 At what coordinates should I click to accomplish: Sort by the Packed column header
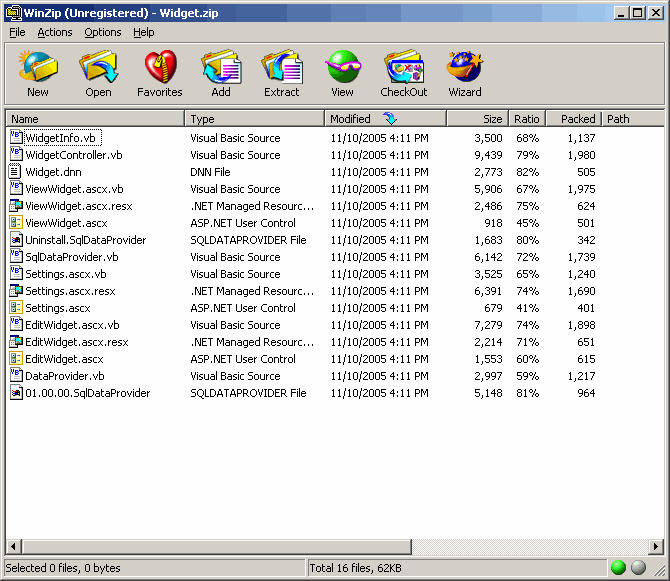(574, 119)
